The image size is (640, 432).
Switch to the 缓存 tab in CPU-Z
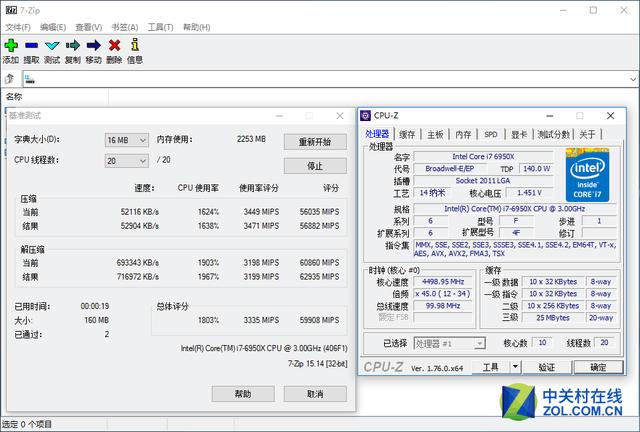[x=407, y=134]
